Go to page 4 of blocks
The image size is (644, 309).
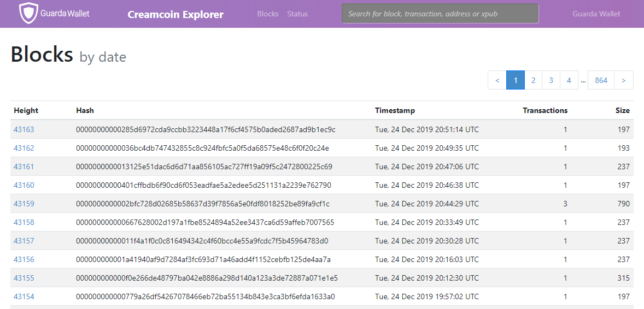pos(569,80)
